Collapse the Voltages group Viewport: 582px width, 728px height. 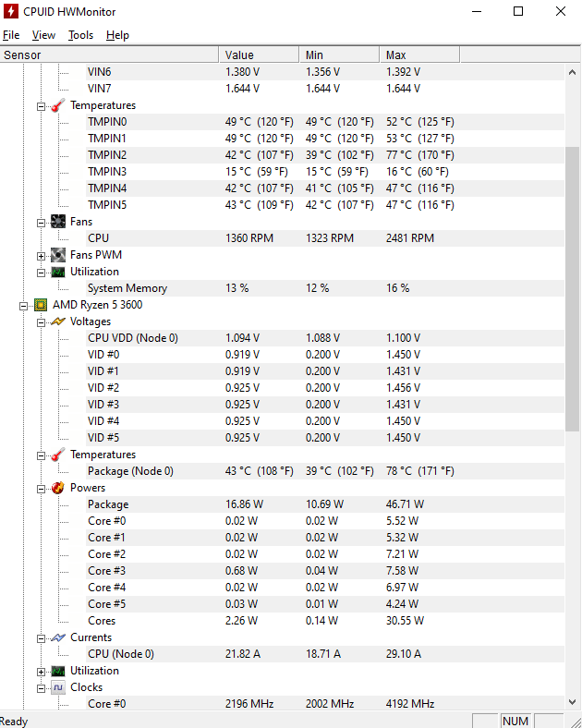coord(42,322)
